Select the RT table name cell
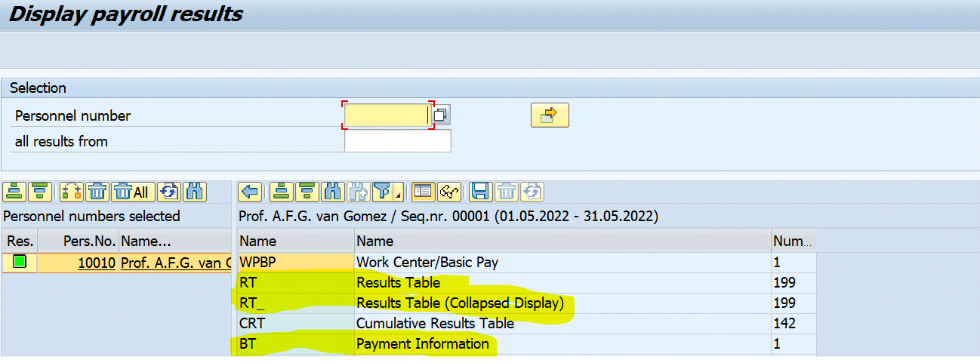 pos(295,283)
